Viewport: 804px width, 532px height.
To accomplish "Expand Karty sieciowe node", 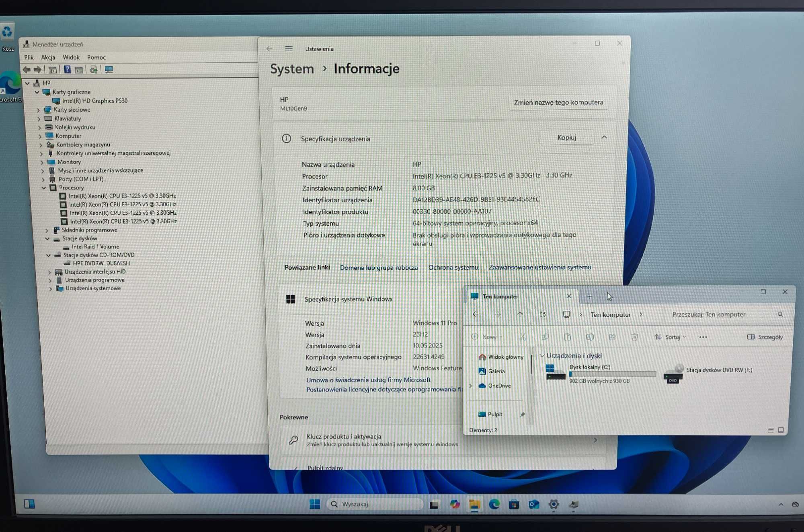I will point(39,110).
